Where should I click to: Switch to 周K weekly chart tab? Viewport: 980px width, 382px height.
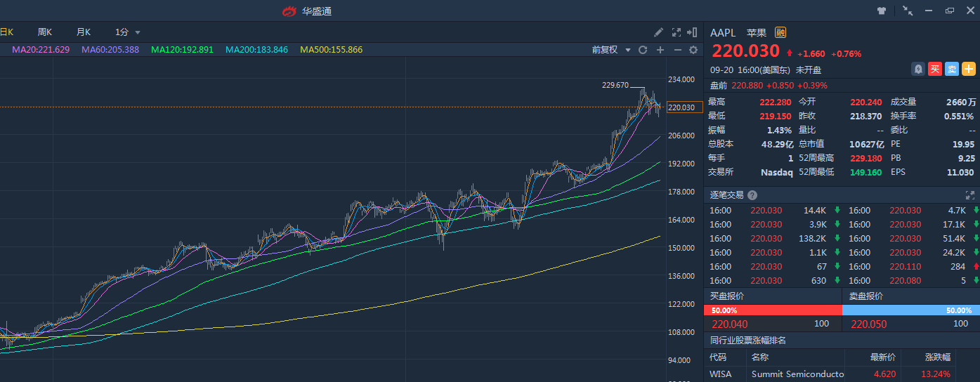click(x=45, y=32)
